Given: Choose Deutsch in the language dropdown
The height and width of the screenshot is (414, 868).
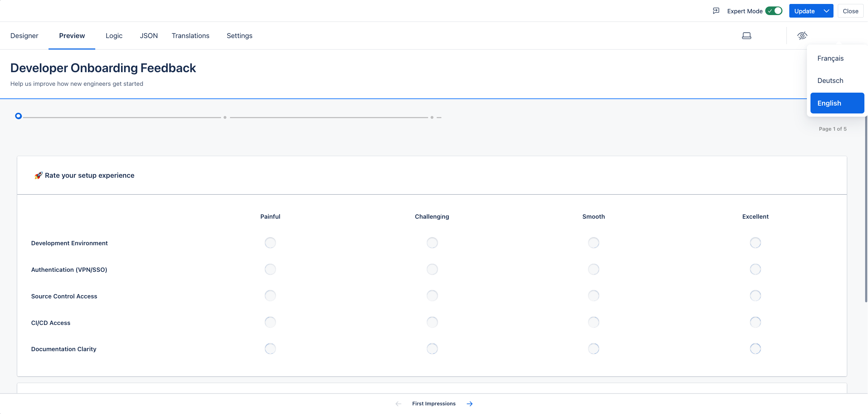Looking at the screenshot, I should click(830, 80).
